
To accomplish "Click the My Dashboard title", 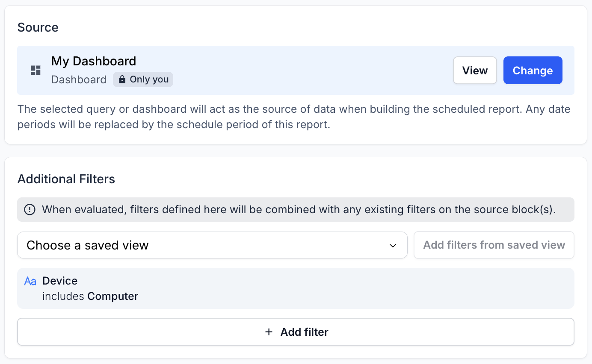I will tap(94, 61).
